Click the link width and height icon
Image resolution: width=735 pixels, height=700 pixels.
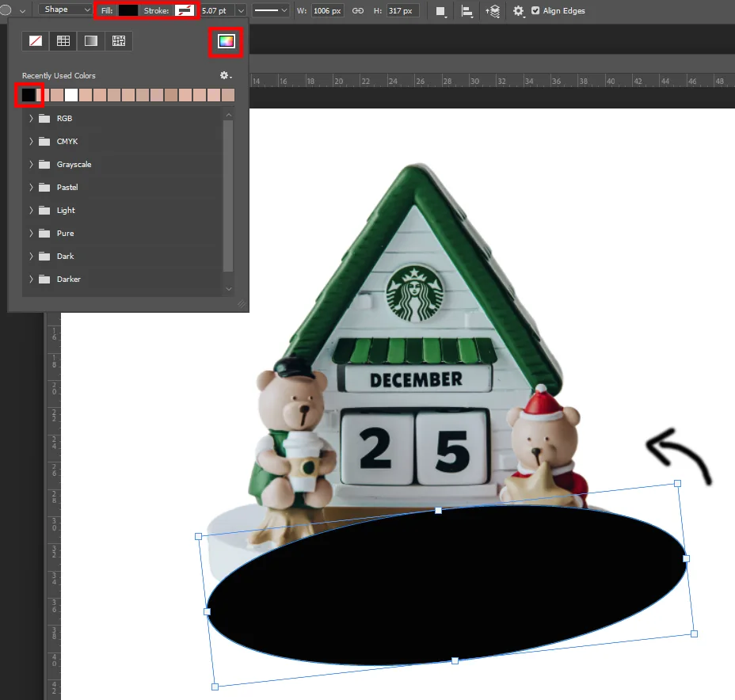click(358, 11)
